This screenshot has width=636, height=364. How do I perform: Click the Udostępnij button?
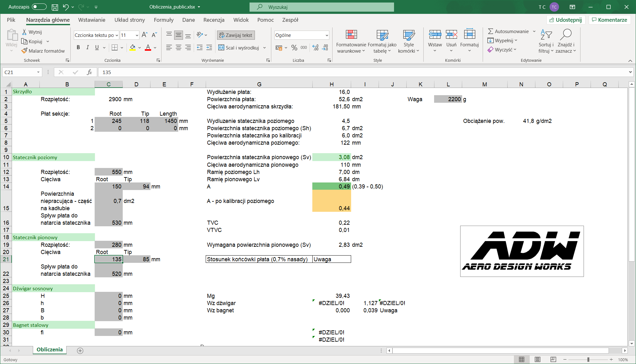coord(566,20)
